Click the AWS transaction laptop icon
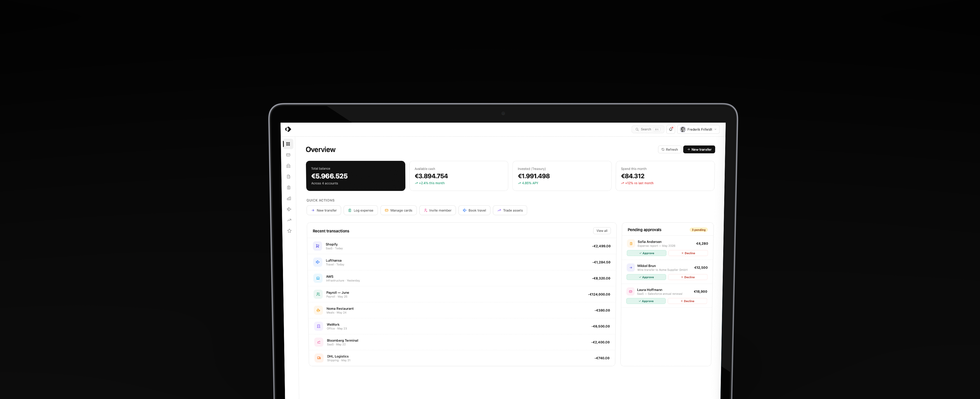This screenshot has height=399, width=980. pos(318,278)
